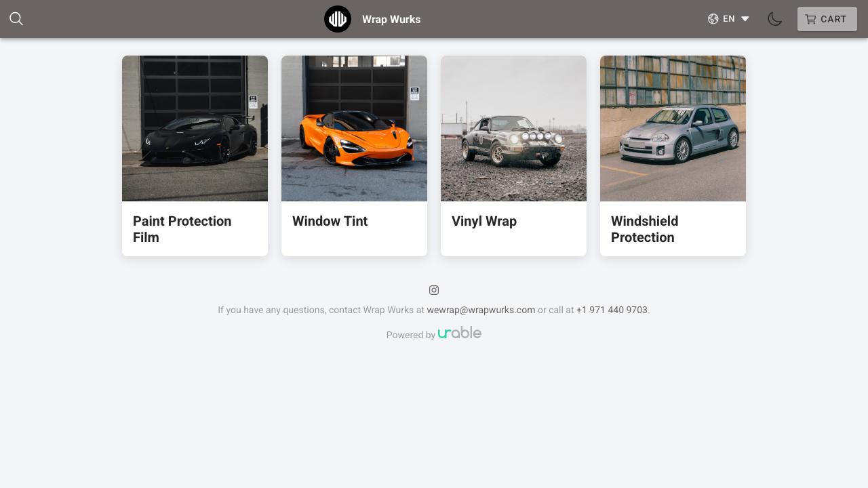
Task: Open the rally Porsche photo
Action: (513, 129)
